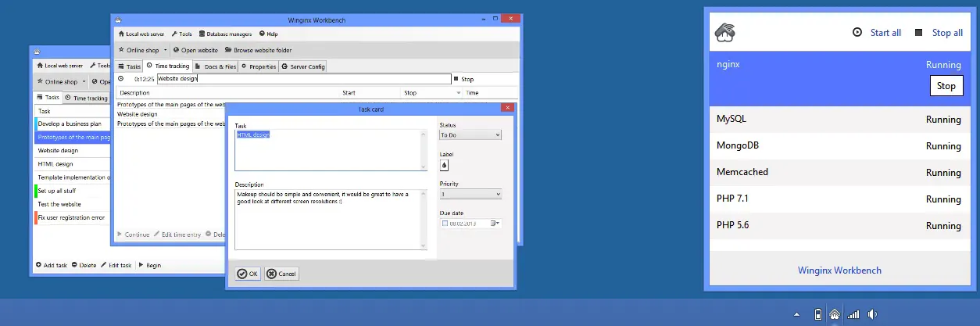980x326 pixels.
Task: Select the MySQL service row
Action: [839, 120]
